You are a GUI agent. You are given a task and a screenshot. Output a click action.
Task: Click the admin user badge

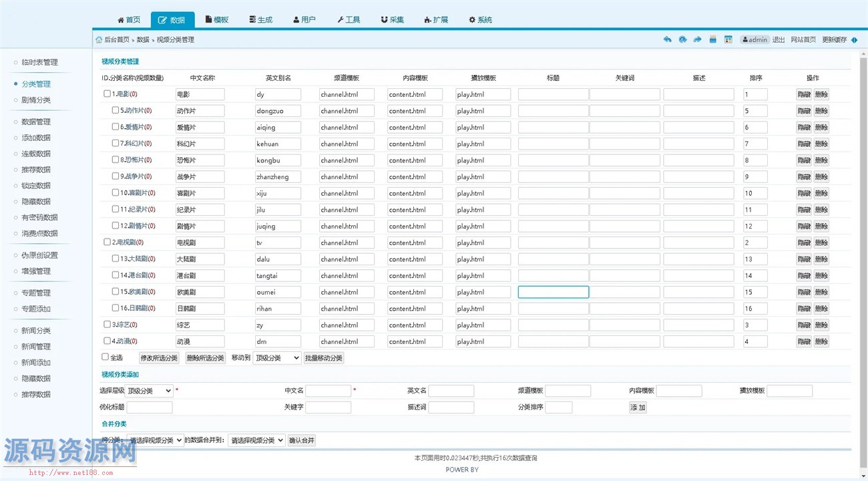[x=754, y=39]
